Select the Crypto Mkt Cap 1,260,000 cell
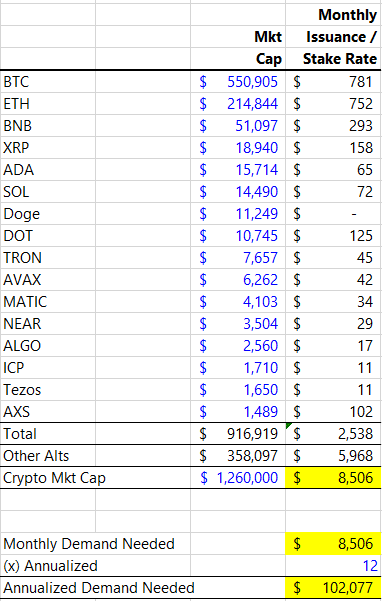This screenshot has width=382, height=601. coord(238,478)
